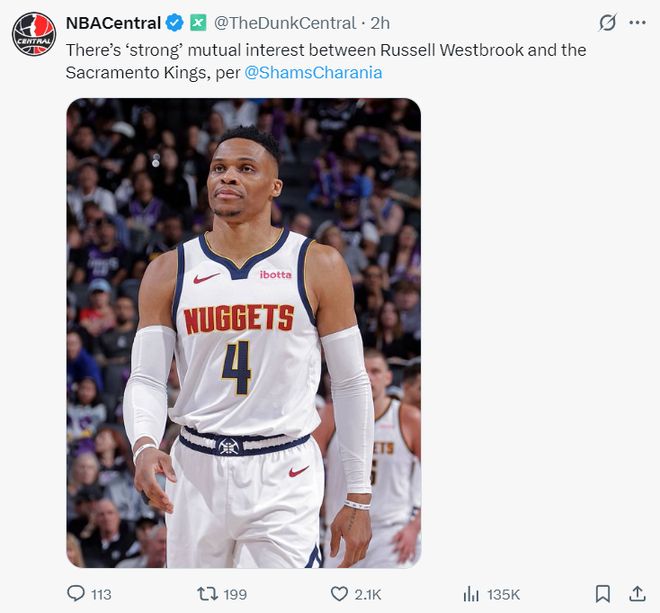The image size is (660, 613).
Task: Open the Grok explain-post icon
Action: [x=607, y=23]
